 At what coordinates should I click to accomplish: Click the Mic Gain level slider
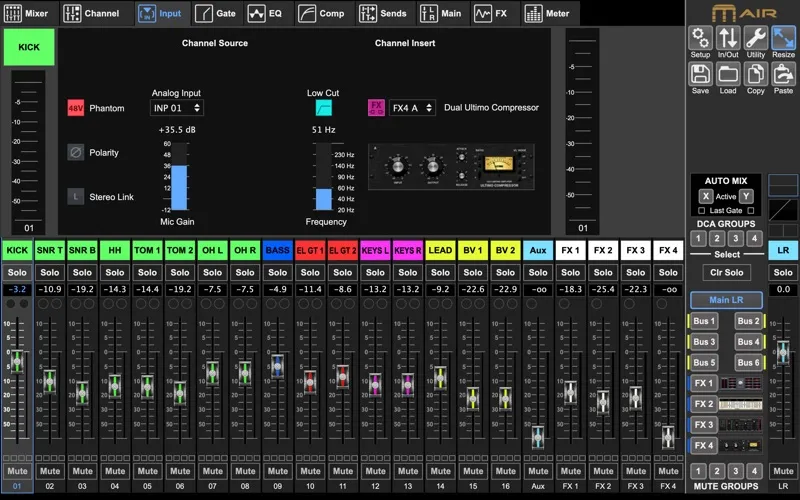179,177
